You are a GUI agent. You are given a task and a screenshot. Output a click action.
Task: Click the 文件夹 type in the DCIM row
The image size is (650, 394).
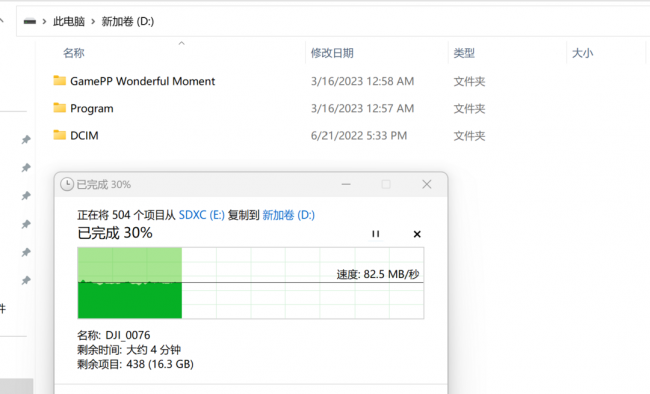pos(469,136)
